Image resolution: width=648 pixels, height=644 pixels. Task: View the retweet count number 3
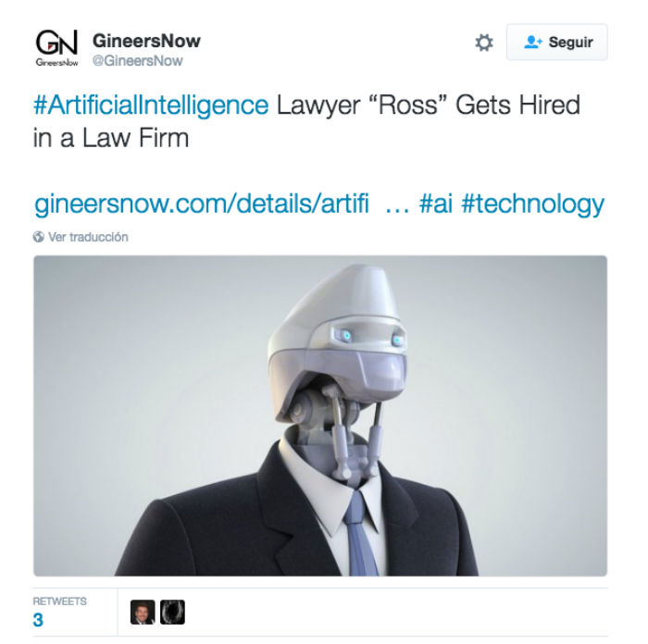click(x=38, y=620)
